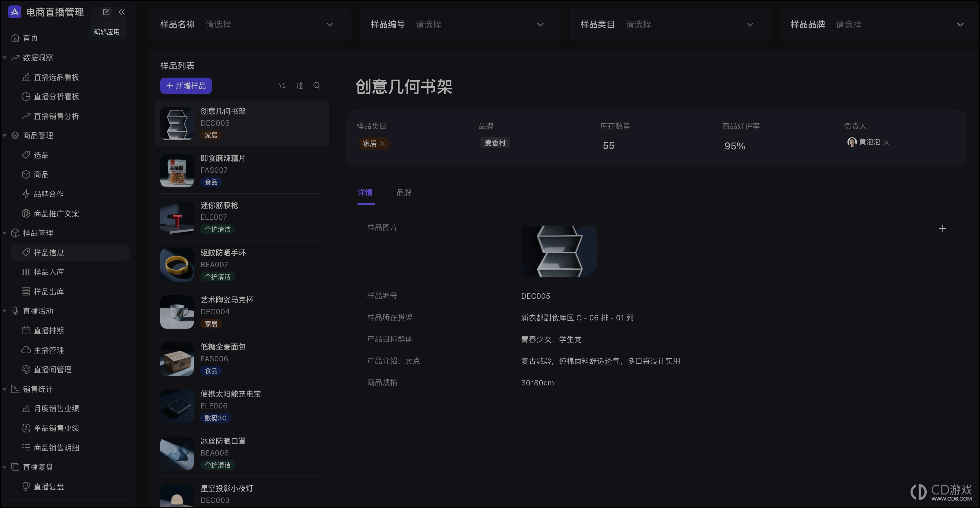Collapse the sidebar with double-chevron icon

point(122,12)
